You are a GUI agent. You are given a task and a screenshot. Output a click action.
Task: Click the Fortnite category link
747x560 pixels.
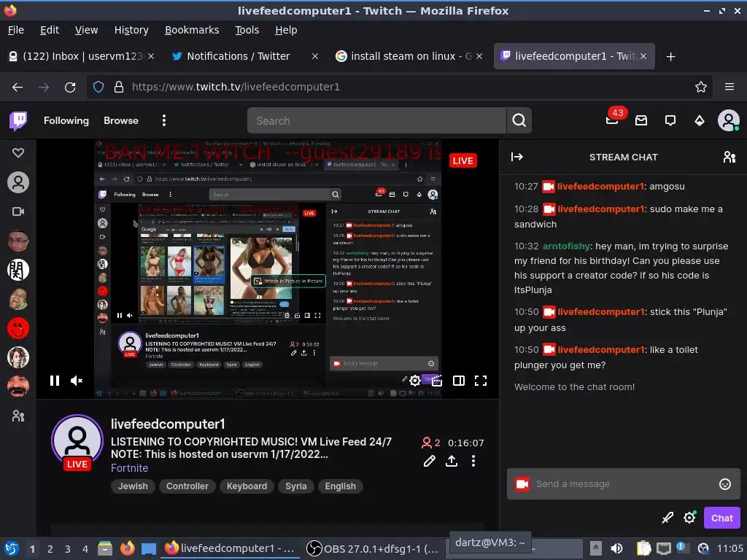point(130,468)
